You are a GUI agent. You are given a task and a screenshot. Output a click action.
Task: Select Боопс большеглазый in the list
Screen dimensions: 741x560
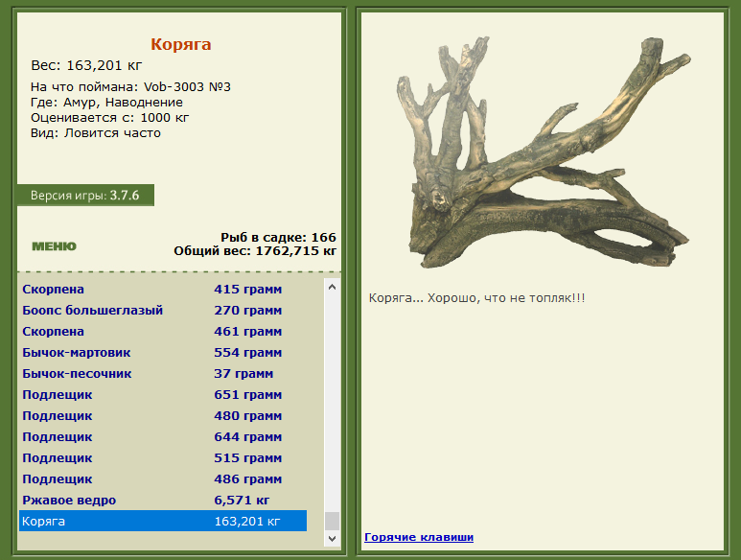163,311
